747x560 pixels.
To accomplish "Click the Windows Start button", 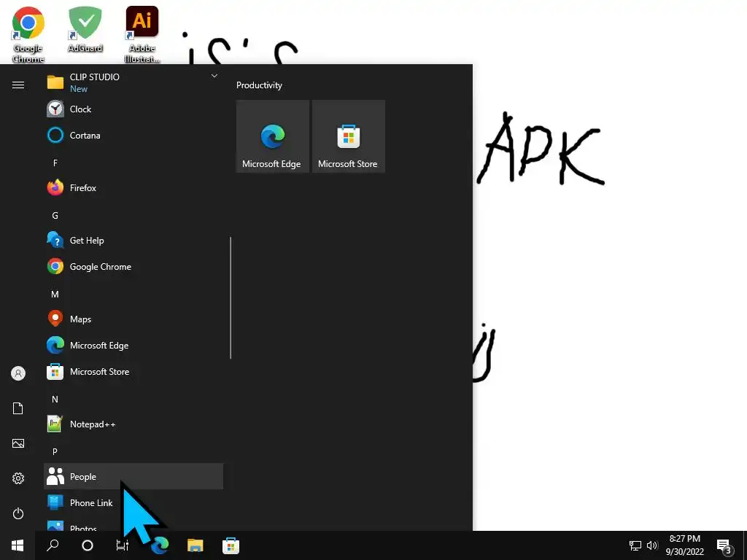I will click(x=18, y=545).
